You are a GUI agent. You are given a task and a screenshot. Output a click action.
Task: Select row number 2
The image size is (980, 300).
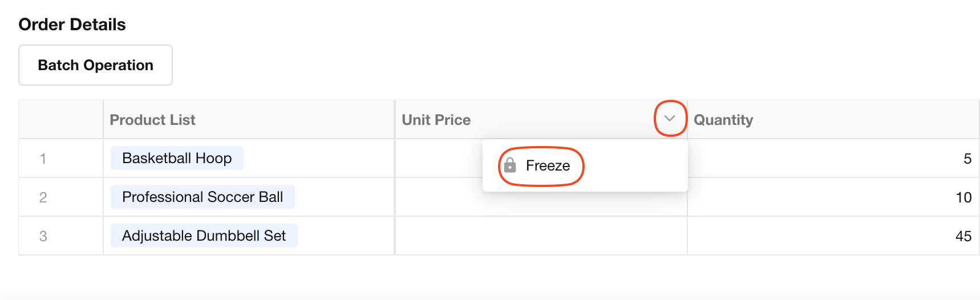pyautogui.click(x=43, y=197)
